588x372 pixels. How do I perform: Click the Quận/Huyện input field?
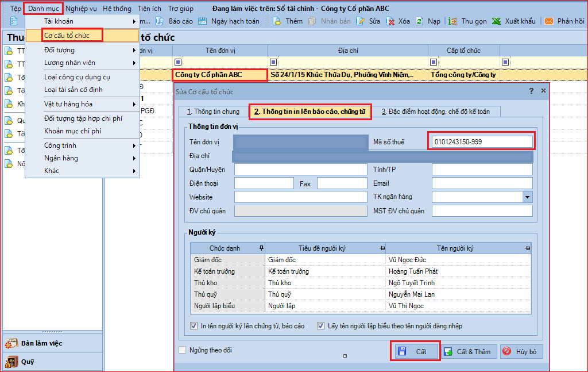pos(301,169)
